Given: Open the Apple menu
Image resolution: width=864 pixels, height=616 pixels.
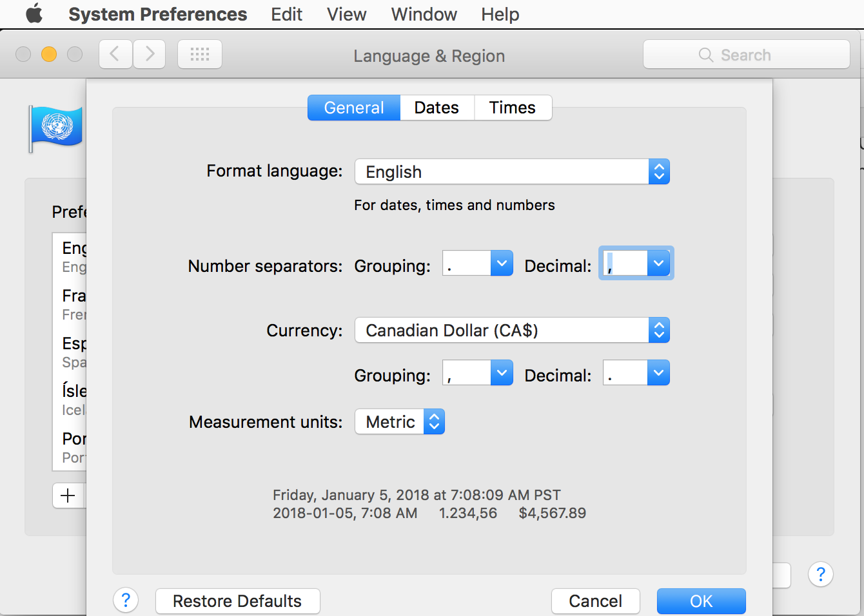Looking at the screenshot, I should pyautogui.click(x=34, y=14).
